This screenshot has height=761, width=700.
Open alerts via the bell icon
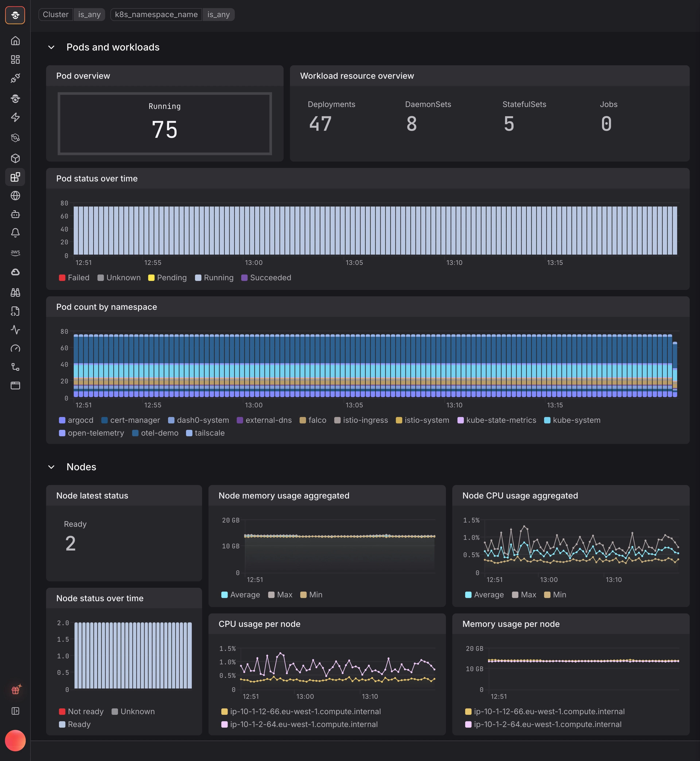pos(15,233)
